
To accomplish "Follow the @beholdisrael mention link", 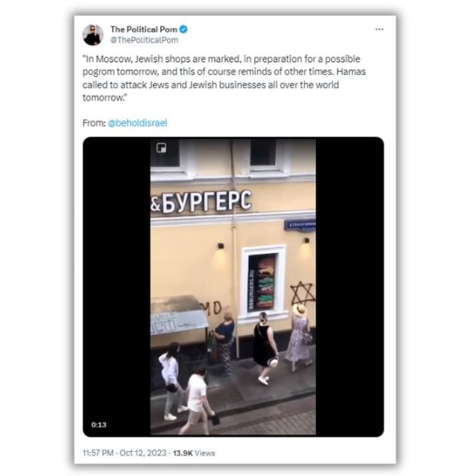I will click(x=137, y=123).
